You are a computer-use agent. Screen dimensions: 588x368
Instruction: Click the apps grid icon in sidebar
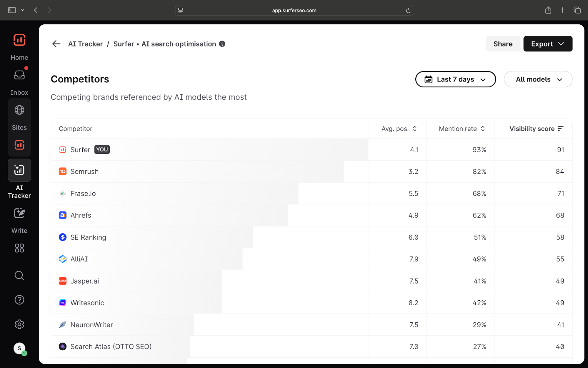(19, 248)
